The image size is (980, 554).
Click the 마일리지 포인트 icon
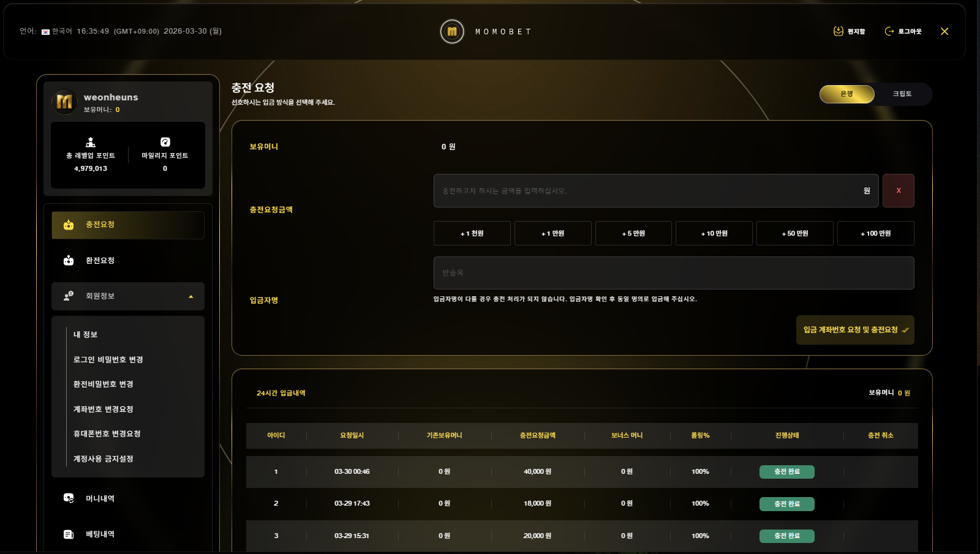[x=165, y=142]
